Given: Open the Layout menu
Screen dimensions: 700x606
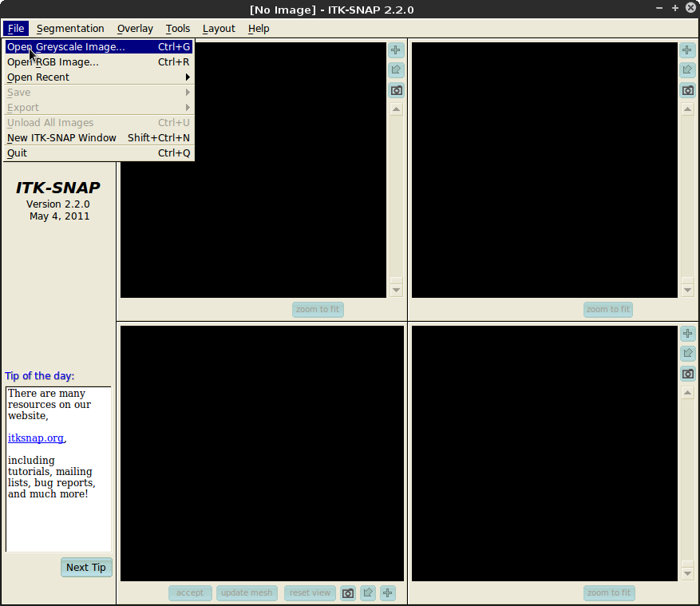Looking at the screenshot, I should coord(219,29).
